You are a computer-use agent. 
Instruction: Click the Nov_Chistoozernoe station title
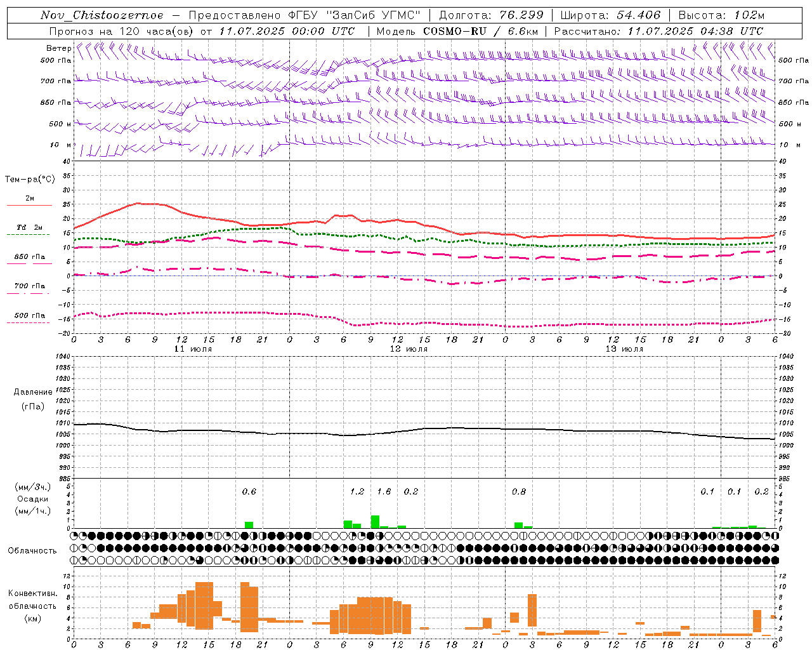pyautogui.click(x=102, y=15)
